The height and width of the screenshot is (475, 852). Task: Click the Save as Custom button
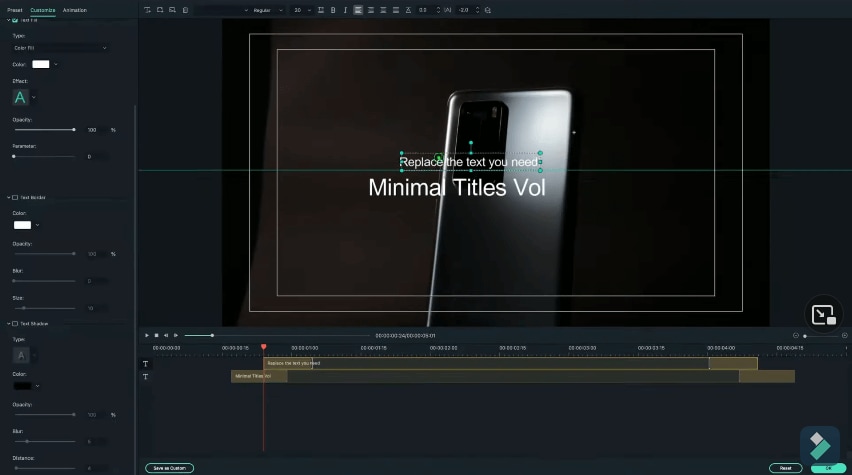[x=170, y=468]
